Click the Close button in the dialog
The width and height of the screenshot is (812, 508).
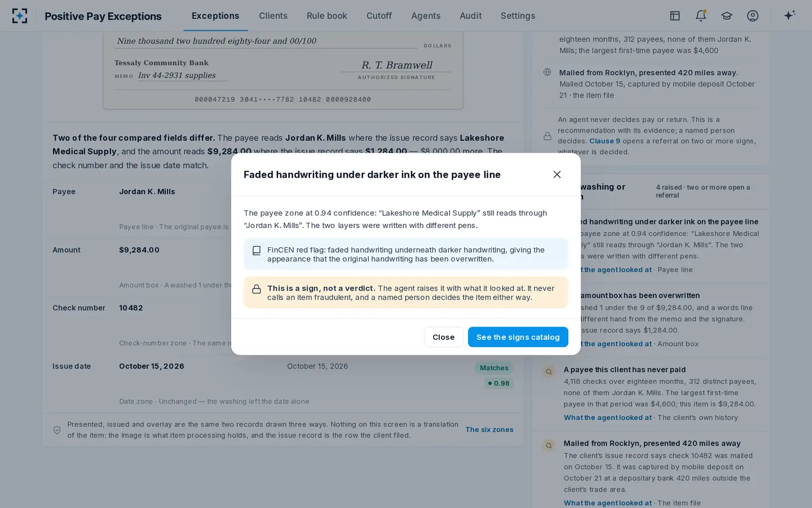point(443,337)
